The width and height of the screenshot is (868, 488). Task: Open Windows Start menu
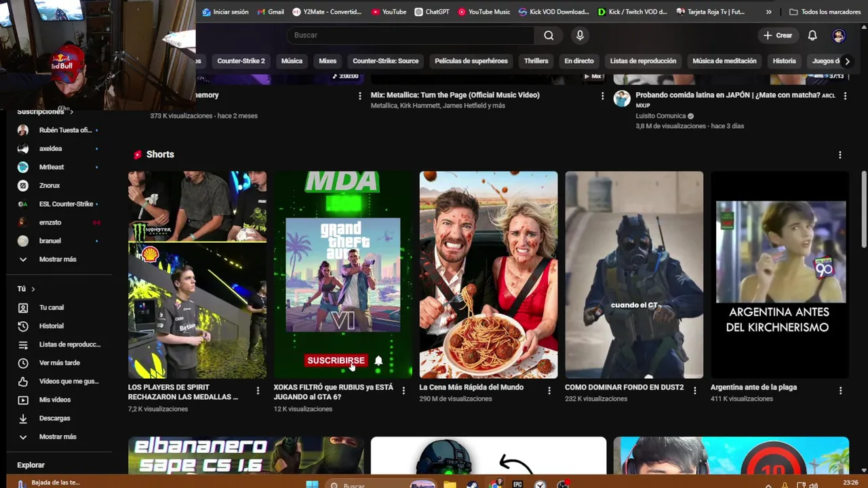[x=312, y=484]
